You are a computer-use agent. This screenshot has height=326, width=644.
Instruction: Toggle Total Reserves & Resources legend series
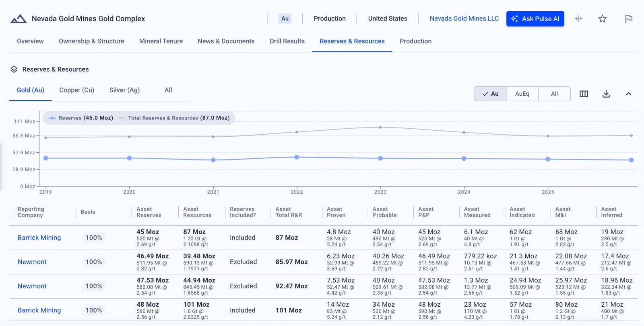(x=174, y=118)
